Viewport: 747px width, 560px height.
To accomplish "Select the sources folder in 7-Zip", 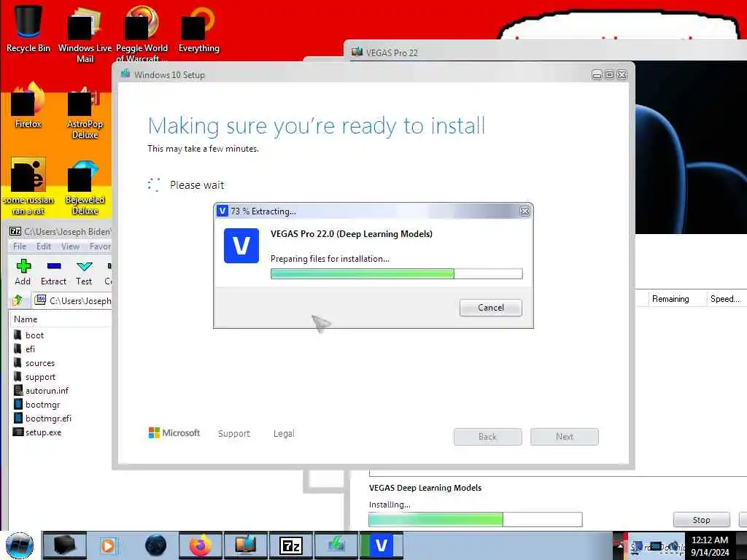I will (34, 363).
